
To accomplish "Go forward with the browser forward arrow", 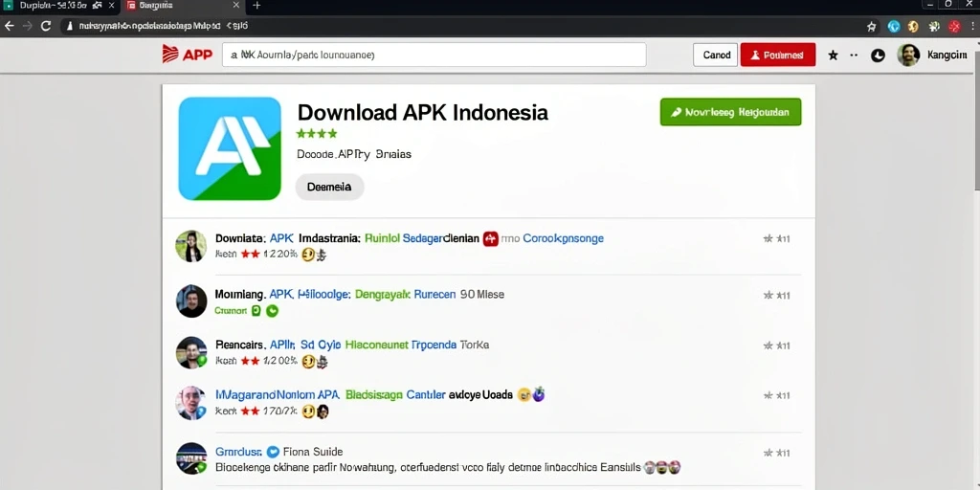I will 27,26.
